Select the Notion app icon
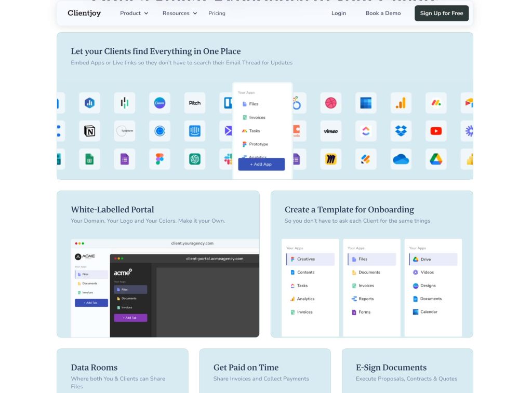Screen dimensions: 532x393 [x=89, y=131]
